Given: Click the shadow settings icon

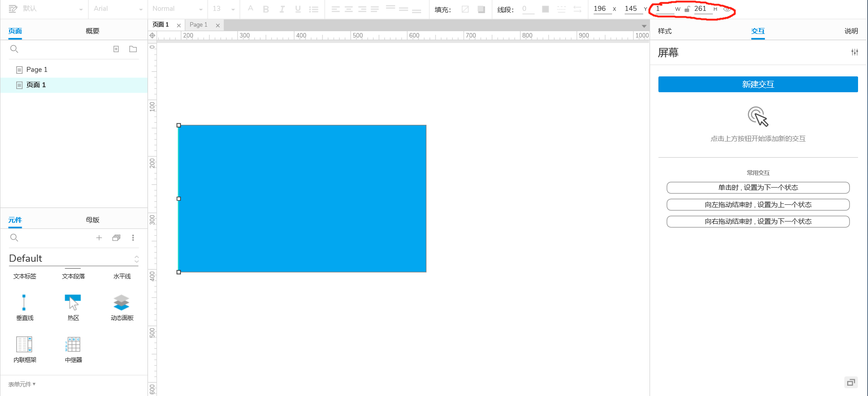Looking at the screenshot, I should [x=481, y=9].
